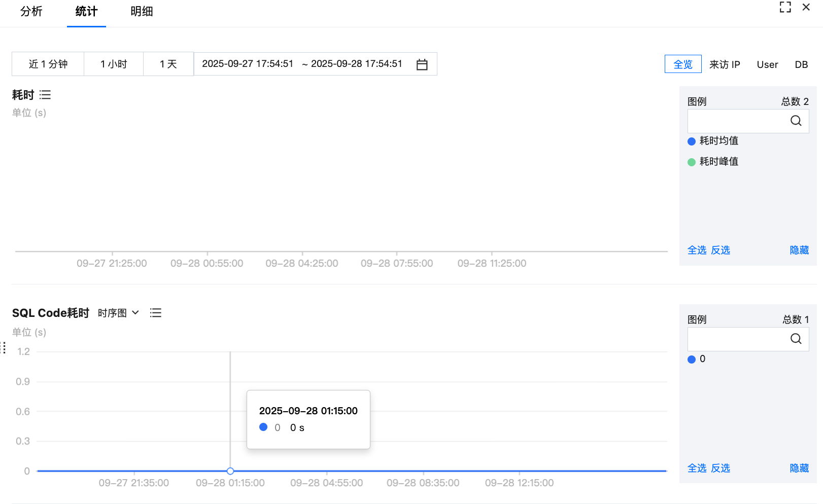Viewport: 823px width, 504px height.
Task: Open the calendar date range picker icon
Action: pos(422,64)
